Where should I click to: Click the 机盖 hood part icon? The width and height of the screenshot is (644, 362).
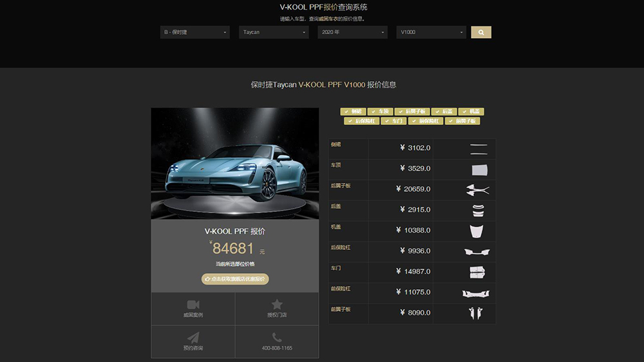(477, 231)
